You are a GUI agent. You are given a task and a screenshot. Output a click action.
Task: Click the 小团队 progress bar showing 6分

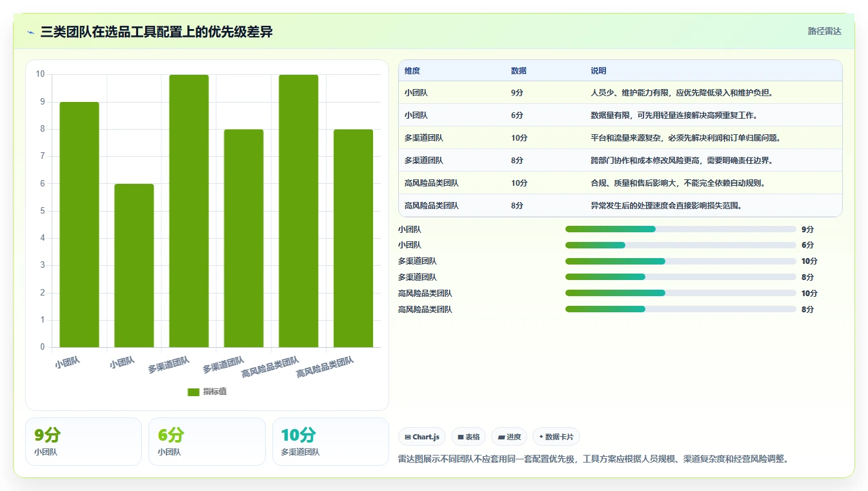680,245
